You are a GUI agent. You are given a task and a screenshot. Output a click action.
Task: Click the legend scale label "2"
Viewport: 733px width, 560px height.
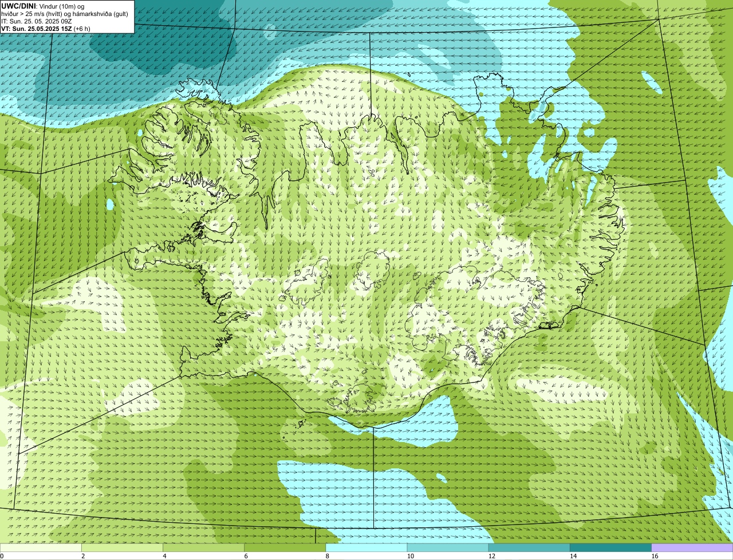tap(83, 556)
